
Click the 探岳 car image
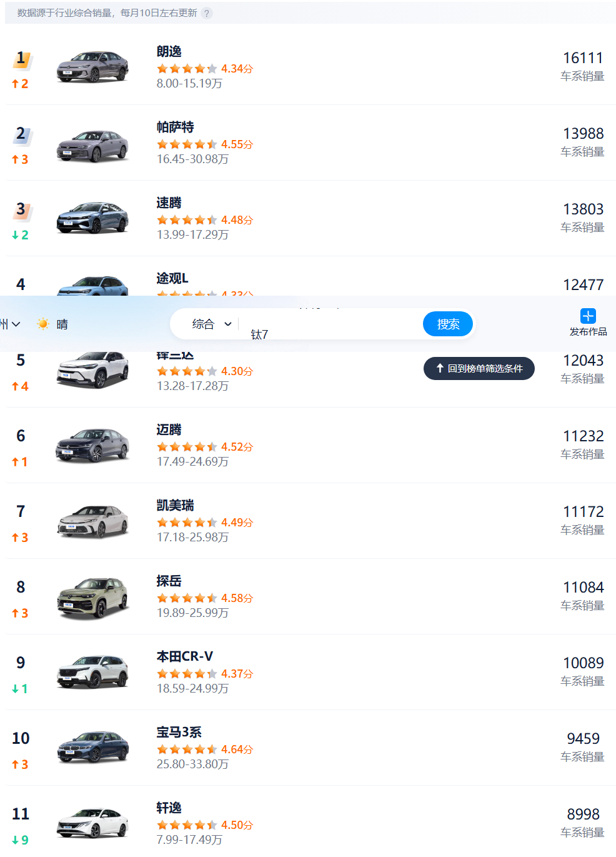(92, 598)
